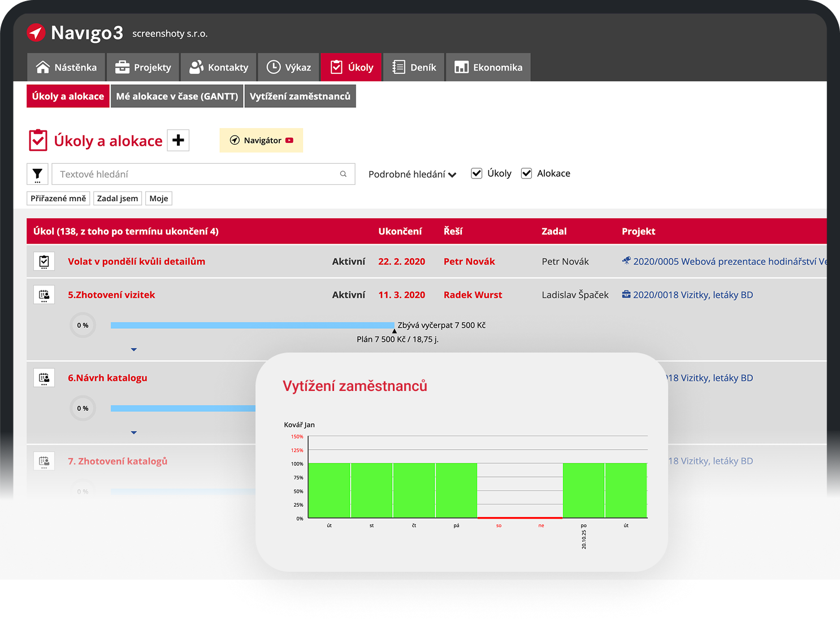Image resolution: width=840 pixels, height=626 pixels.
Task: Open task Volat v pondělí kvůli detailům
Action: pos(136,262)
